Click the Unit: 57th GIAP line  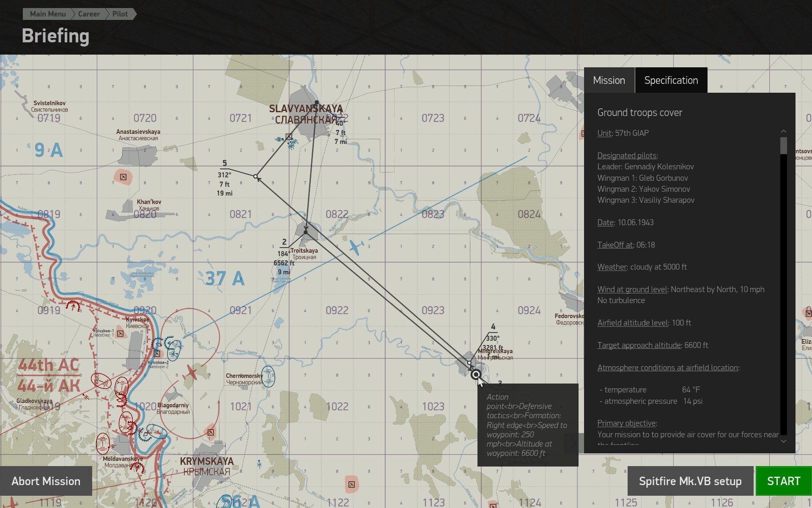623,133
